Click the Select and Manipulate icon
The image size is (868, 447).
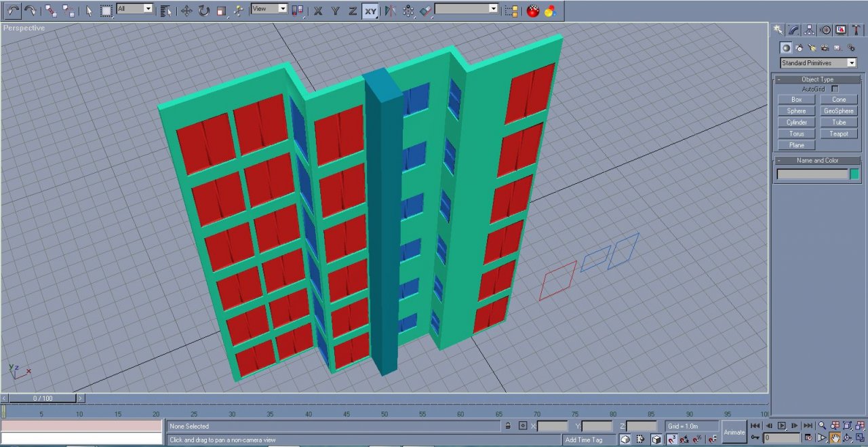pos(239,10)
